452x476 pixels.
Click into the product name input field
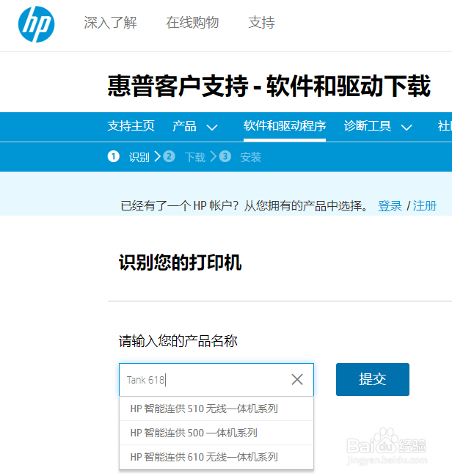point(216,380)
